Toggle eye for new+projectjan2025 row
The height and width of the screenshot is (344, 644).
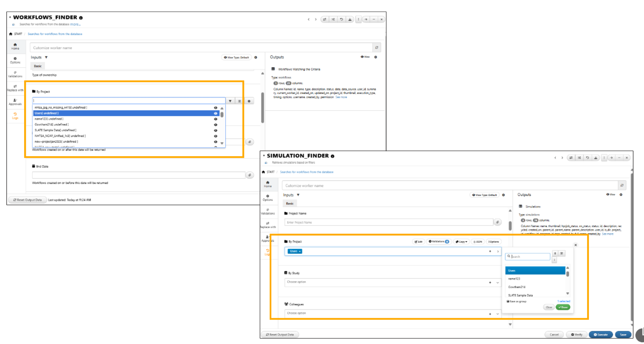click(216, 142)
